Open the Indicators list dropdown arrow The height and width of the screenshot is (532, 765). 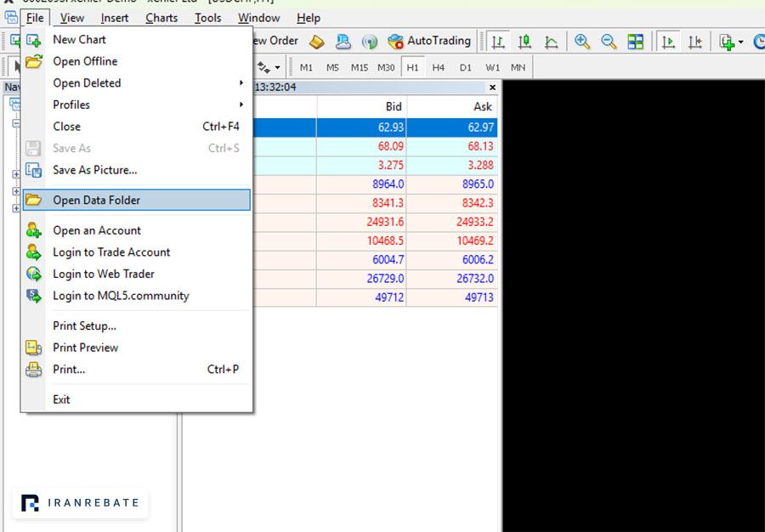741,42
